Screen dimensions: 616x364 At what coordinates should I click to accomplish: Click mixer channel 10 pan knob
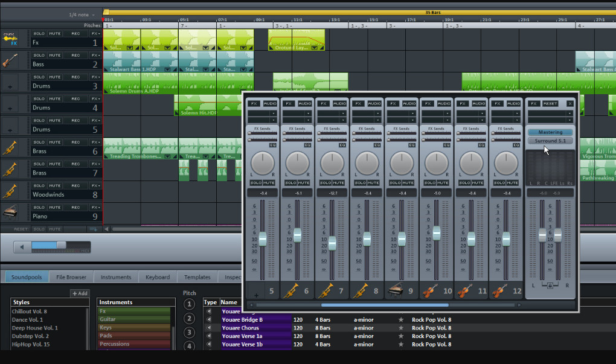(436, 163)
